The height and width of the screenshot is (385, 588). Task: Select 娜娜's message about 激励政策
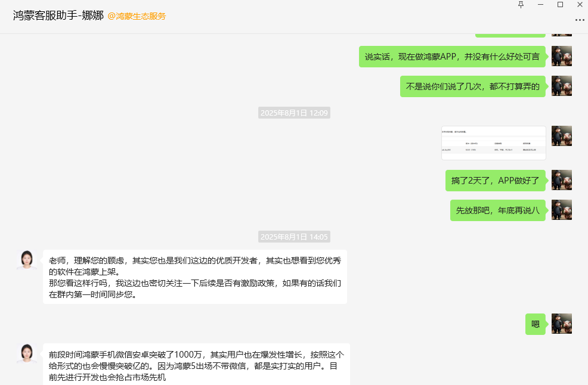[x=194, y=277]
